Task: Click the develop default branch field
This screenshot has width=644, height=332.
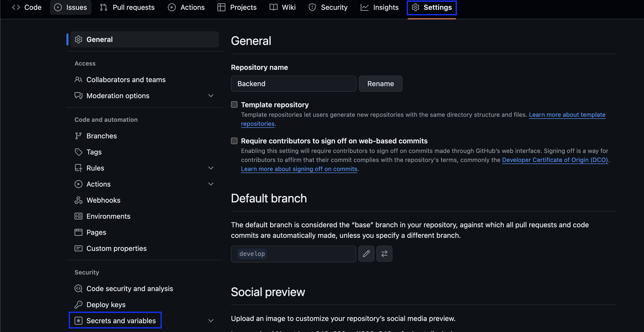Action: click(293, 254)
